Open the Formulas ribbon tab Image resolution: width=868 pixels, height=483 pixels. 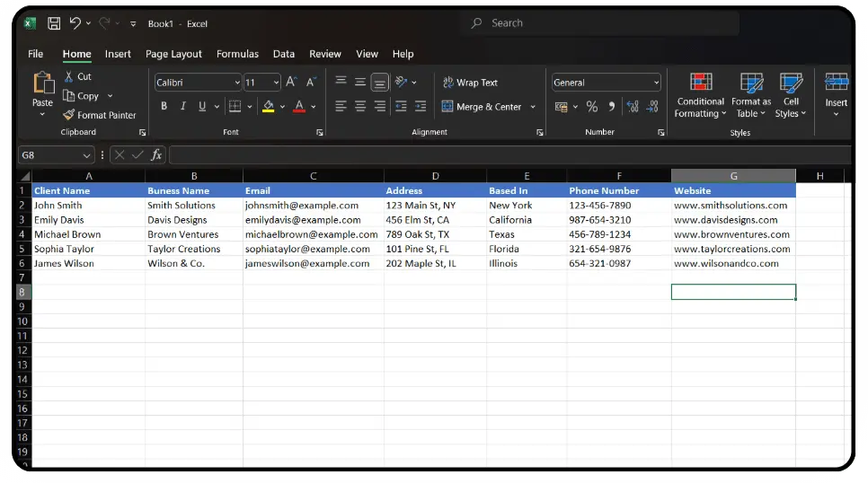pyautogui.click(x=237, y=54)
